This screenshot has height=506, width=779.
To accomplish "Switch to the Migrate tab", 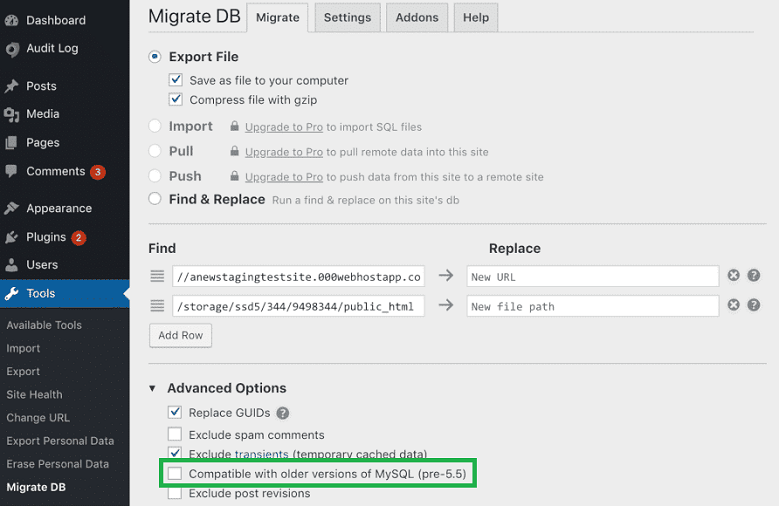I will click(277, 17).
